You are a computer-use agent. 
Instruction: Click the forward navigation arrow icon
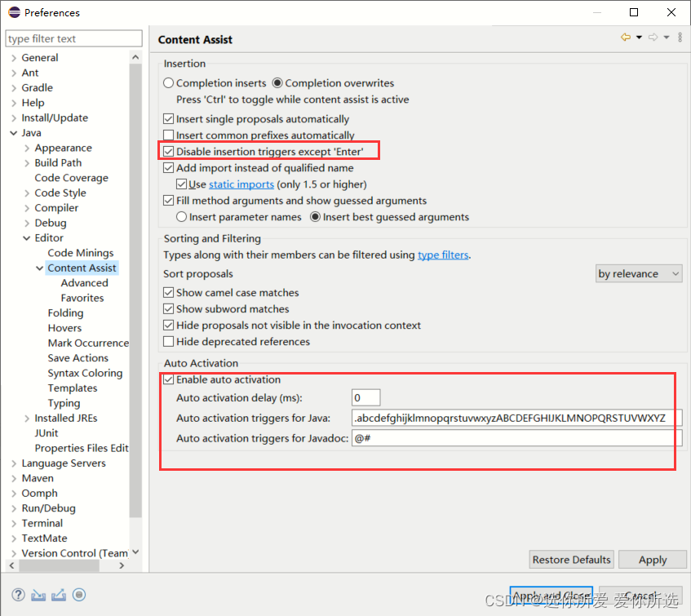pyautogui.click(x=653, y=38)
